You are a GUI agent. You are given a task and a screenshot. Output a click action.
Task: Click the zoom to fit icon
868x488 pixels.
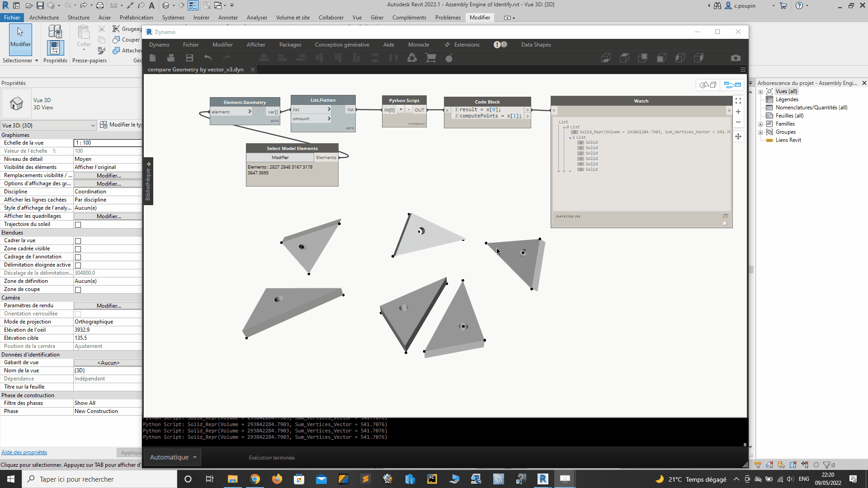click(x=738, y=101)
